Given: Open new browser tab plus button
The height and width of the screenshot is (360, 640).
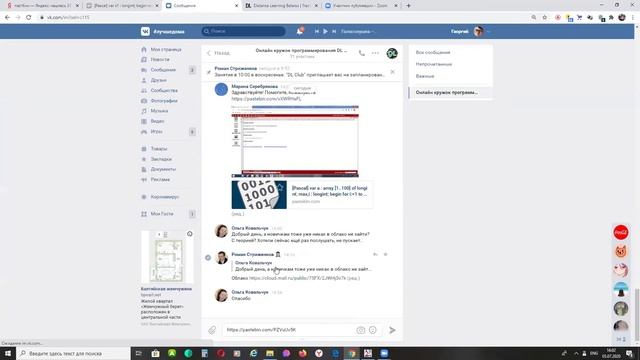Looking at the screenshot, I should click(x=408, y=6).
